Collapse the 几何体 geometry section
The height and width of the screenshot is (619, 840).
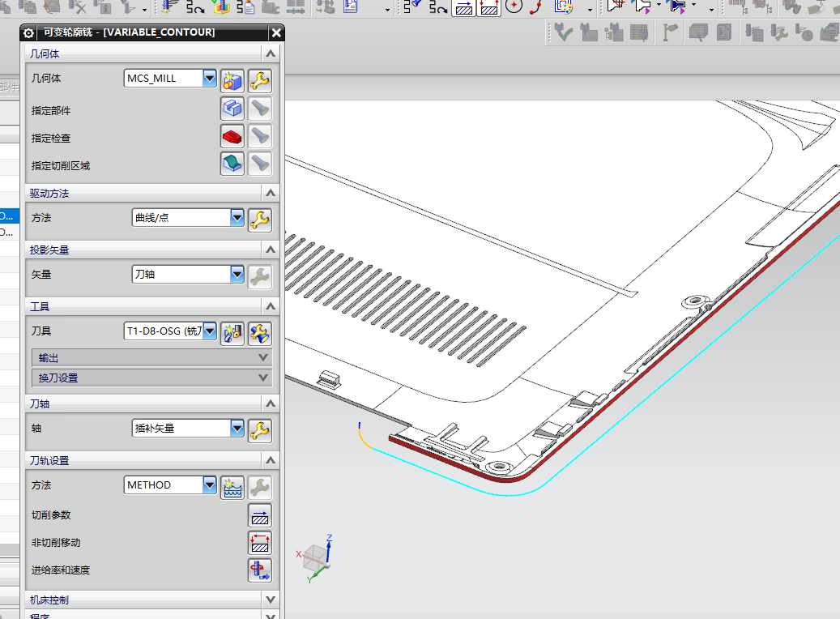click(x=271, y=53)
